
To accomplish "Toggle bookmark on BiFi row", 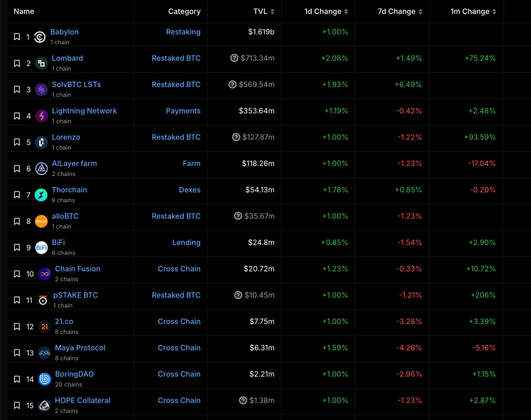I will coord(17,247).
